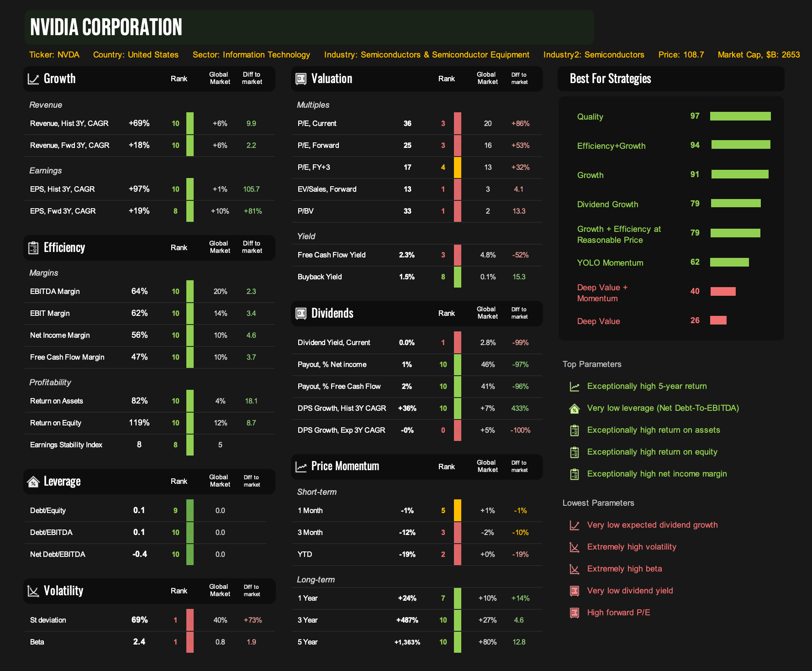The height and width of the screenshot is (671, 812).
Task: Click icon beside High forward P/E
Action: tap(575, 613)
